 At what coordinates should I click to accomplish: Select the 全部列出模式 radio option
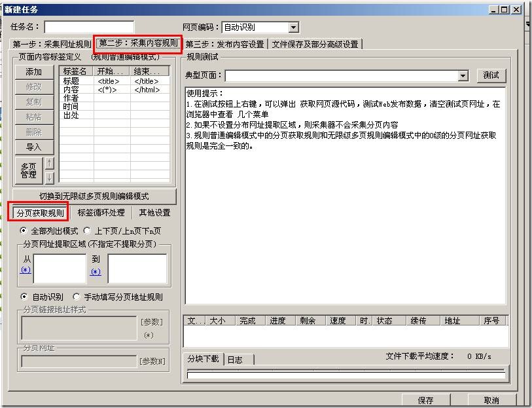coord(24,231)
